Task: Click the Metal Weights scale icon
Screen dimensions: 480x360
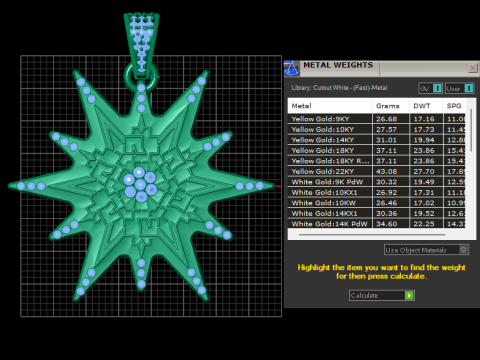Action: click(x=291, y=69)
